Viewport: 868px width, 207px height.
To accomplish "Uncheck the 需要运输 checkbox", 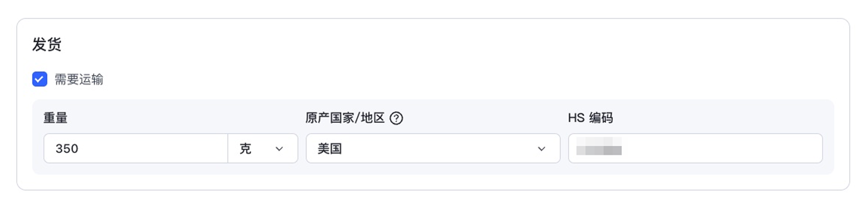I will [40, 79].
